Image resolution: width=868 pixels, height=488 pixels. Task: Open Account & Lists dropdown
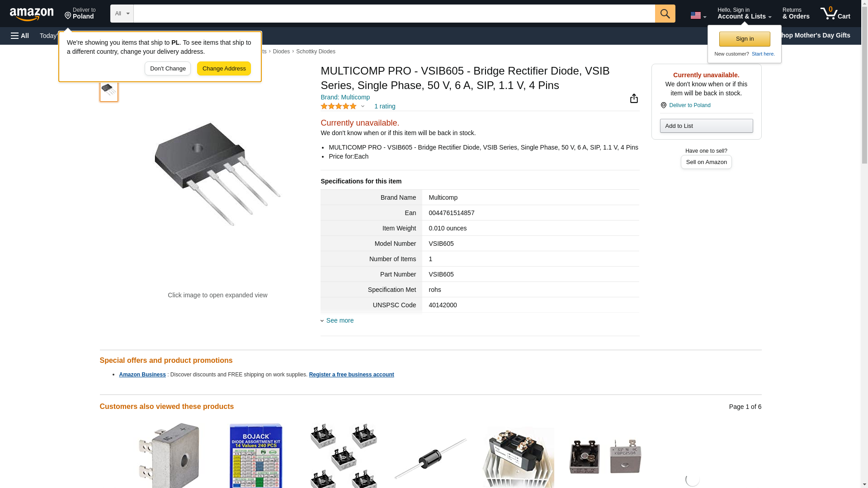(x=744, y=14)
